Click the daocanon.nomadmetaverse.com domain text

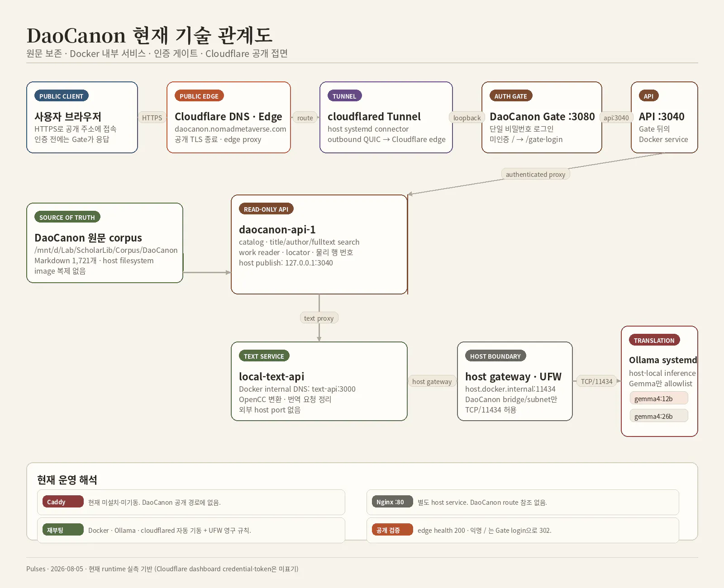(x=230, y=129)
